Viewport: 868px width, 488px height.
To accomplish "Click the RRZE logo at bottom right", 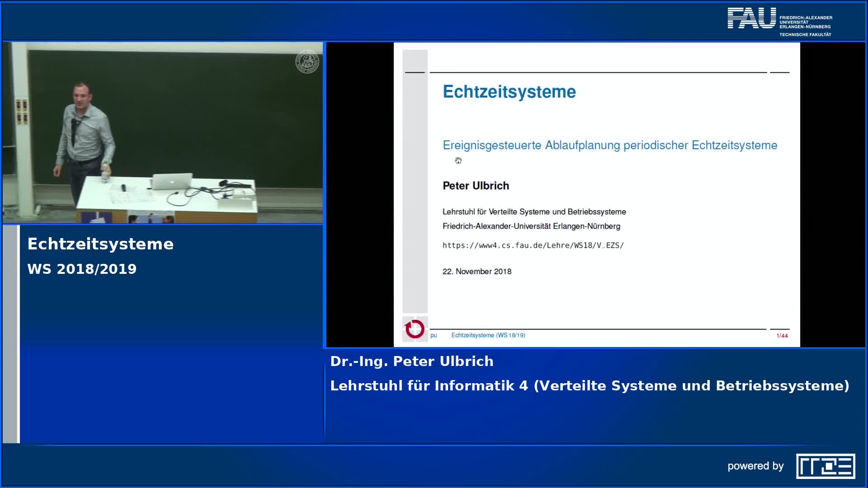I will click(x=825, y=466).
